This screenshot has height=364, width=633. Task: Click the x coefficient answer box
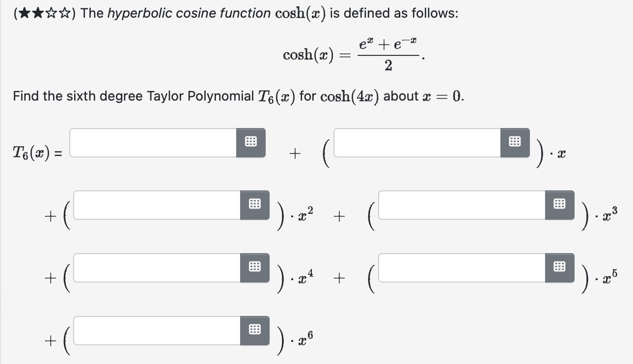[x=417, y=143]
